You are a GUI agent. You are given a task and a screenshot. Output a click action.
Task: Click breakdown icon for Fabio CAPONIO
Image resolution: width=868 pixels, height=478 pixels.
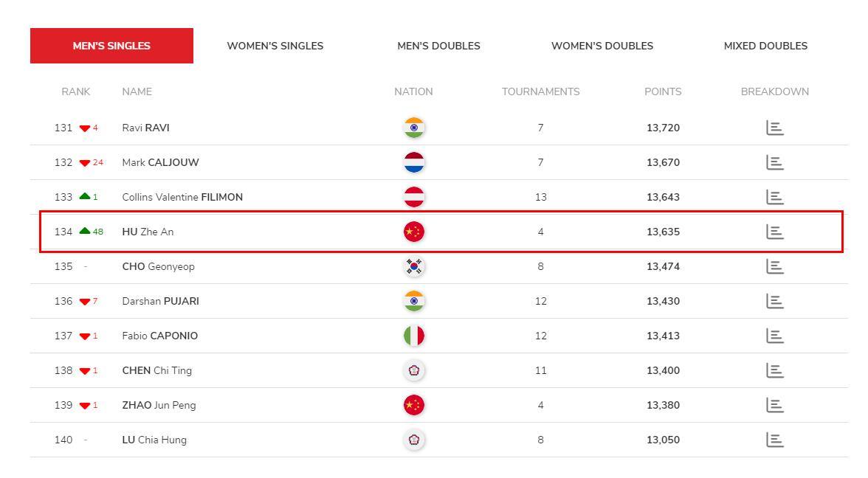(x=774, y=336)
